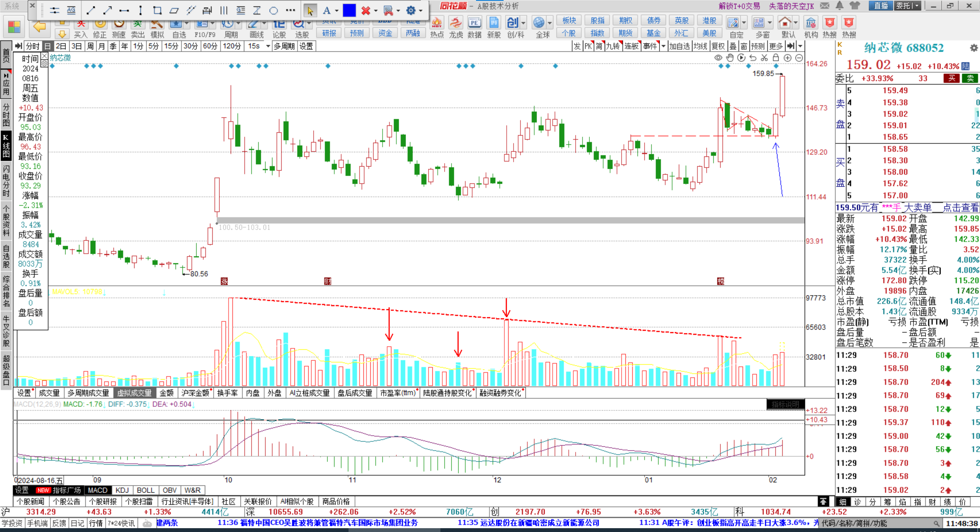Click the 加自选 add to watchlist button
The image size is (980, 532).
[x=679, y=46]
